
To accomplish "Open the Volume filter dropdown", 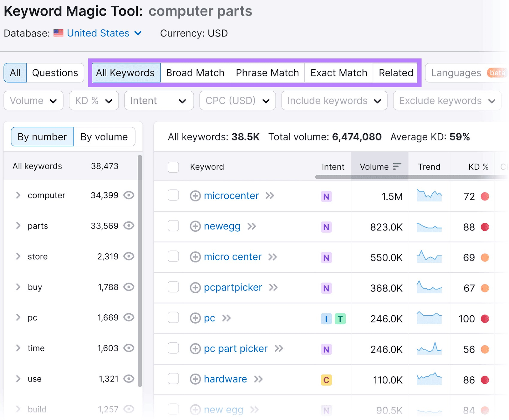I will click(33, 101).
